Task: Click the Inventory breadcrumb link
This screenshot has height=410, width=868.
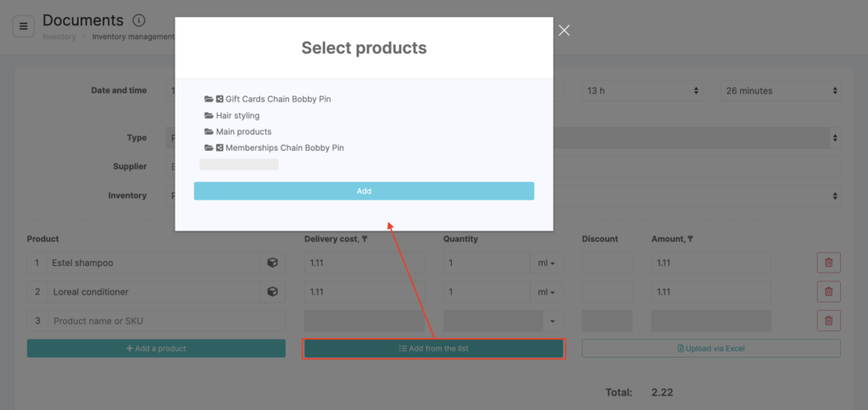Action: pos(58,36)
